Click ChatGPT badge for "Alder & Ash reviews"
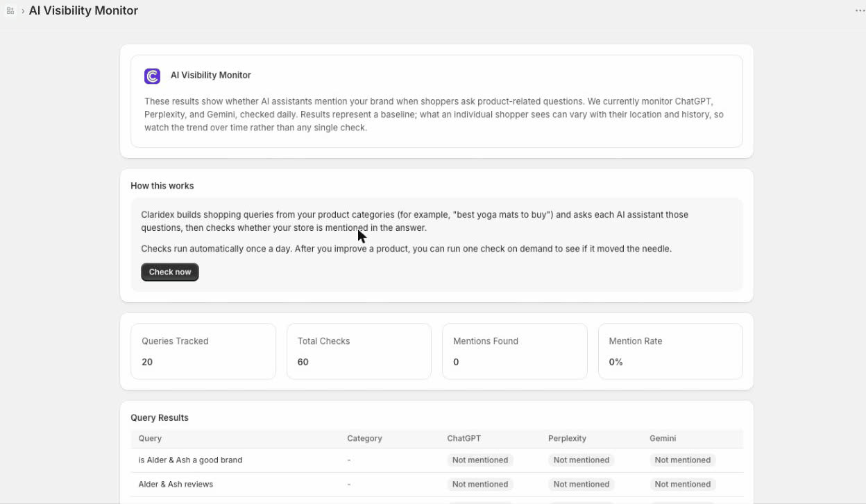The height and width of the screenshot is (504, 866). (x=480, y=484)
